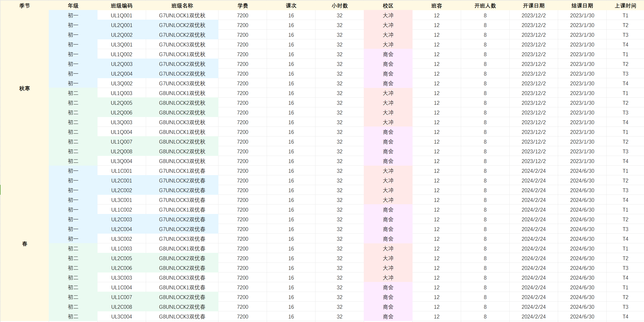Select class code cell UL2Q004

(121, 73)
